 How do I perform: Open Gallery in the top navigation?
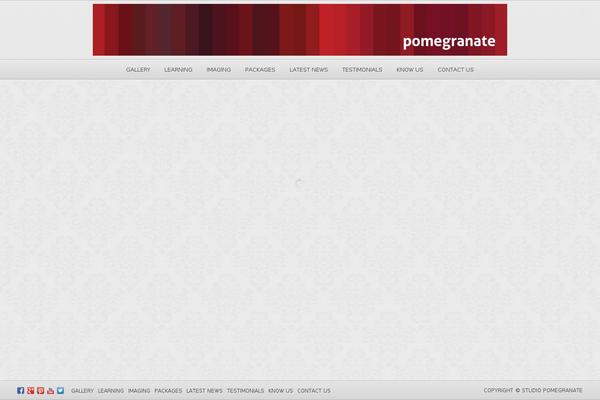[x=138, y=70]
